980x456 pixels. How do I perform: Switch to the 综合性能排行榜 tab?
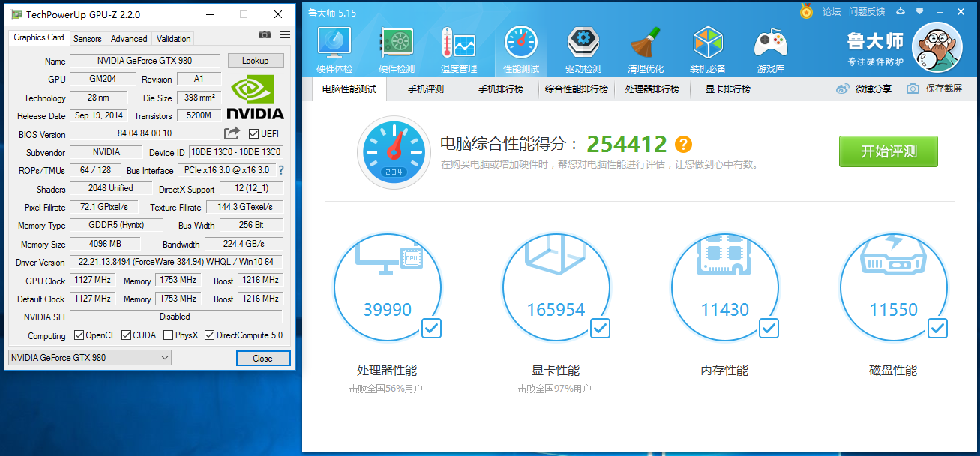(576, 89)
